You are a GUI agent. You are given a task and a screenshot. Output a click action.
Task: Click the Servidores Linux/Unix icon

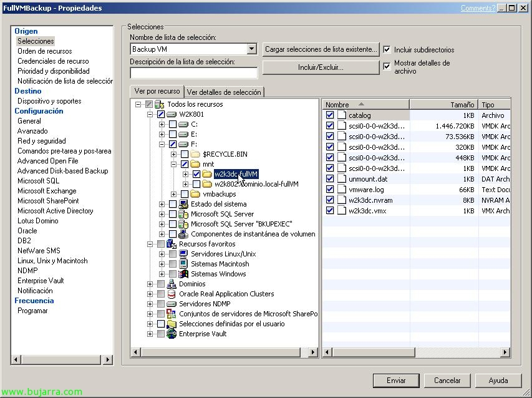pyautogui.click(x=183, y=254)
